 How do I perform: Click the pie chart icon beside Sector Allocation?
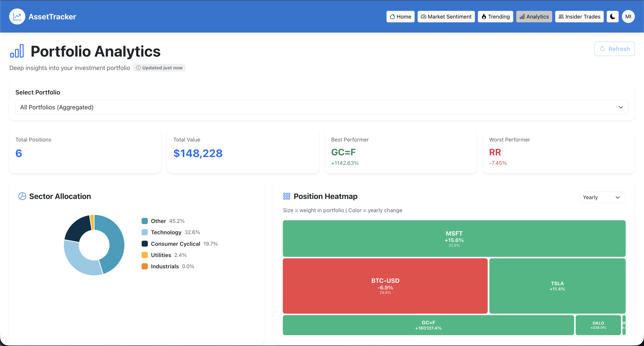coord(22,196)
